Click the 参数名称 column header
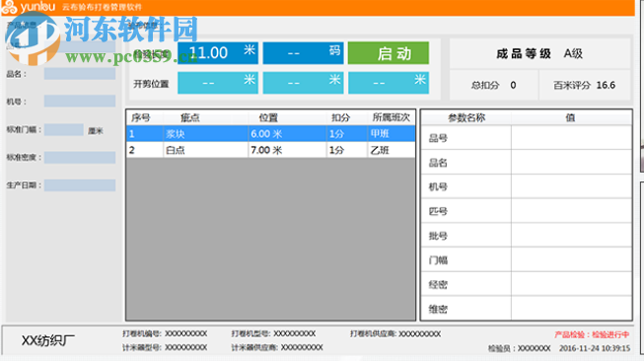The width and height of the screenshot is (644, 361). click(x=466, y=118)
